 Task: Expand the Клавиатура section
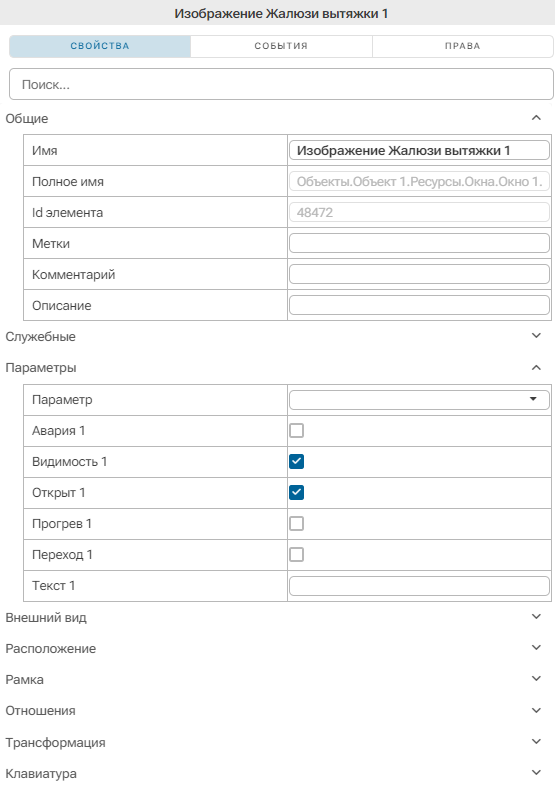coord(536,773)
